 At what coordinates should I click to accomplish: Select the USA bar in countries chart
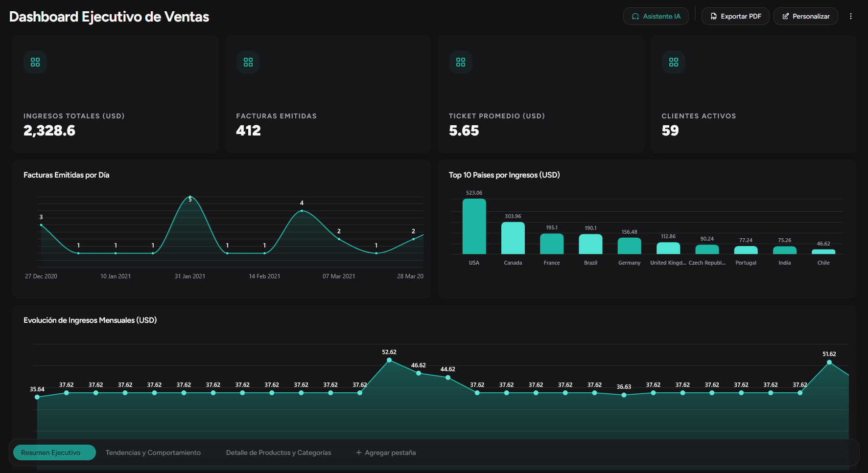(x=474, y=226)
